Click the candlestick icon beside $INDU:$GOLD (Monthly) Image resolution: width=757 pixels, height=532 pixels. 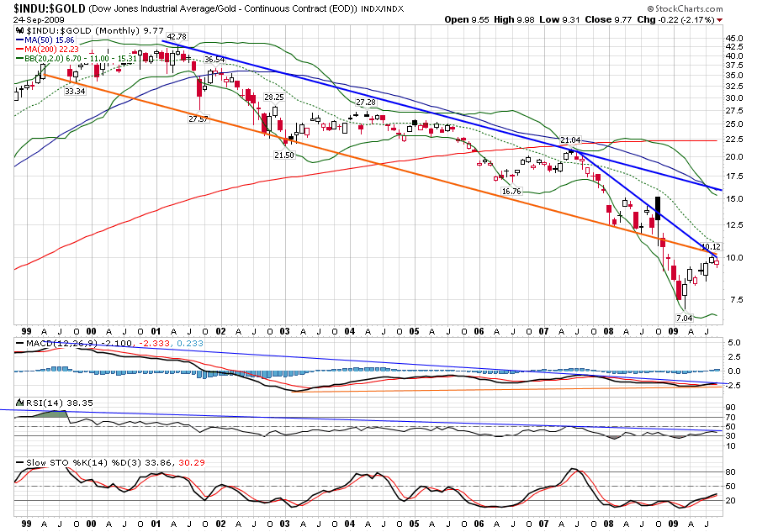click(20, 30)
